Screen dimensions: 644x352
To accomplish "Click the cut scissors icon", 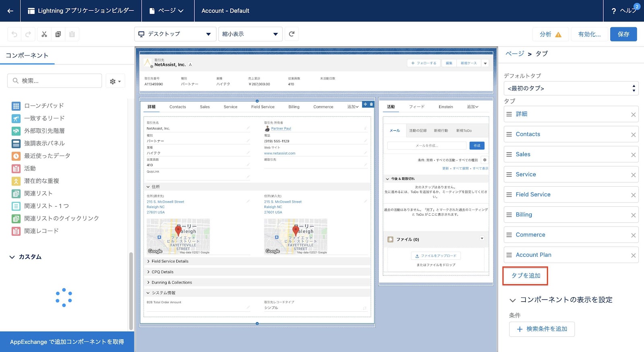I will tap(44, 34).
